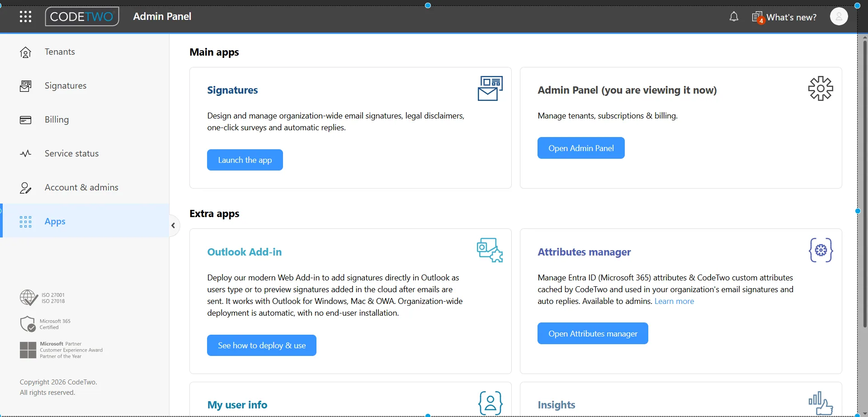Click the Signatures sidebar icon
Screen dimensions: 868x417
coord(26,86)
